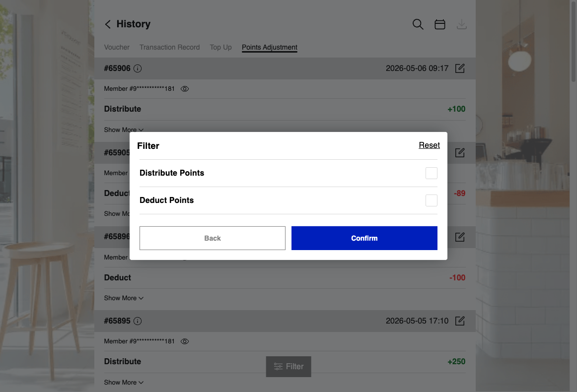Expand Show More under #65906 Distribute
Viewport: 577px width, 392px height.
(124, 130)
